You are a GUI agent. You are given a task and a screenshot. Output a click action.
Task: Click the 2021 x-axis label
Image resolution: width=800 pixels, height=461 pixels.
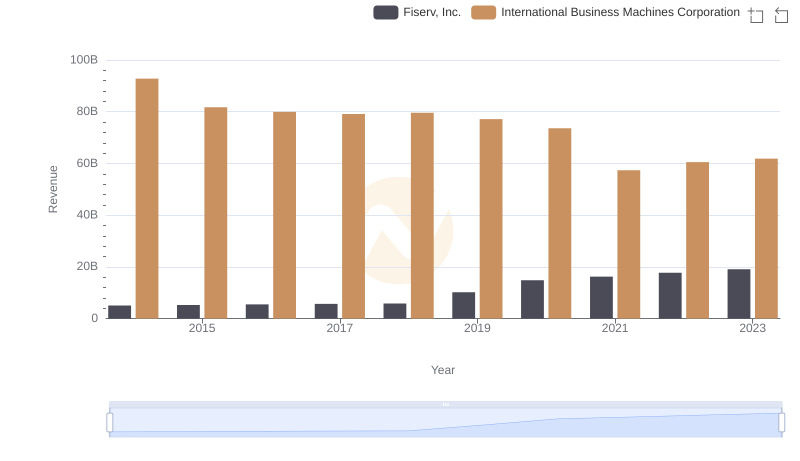pos(615,328)
